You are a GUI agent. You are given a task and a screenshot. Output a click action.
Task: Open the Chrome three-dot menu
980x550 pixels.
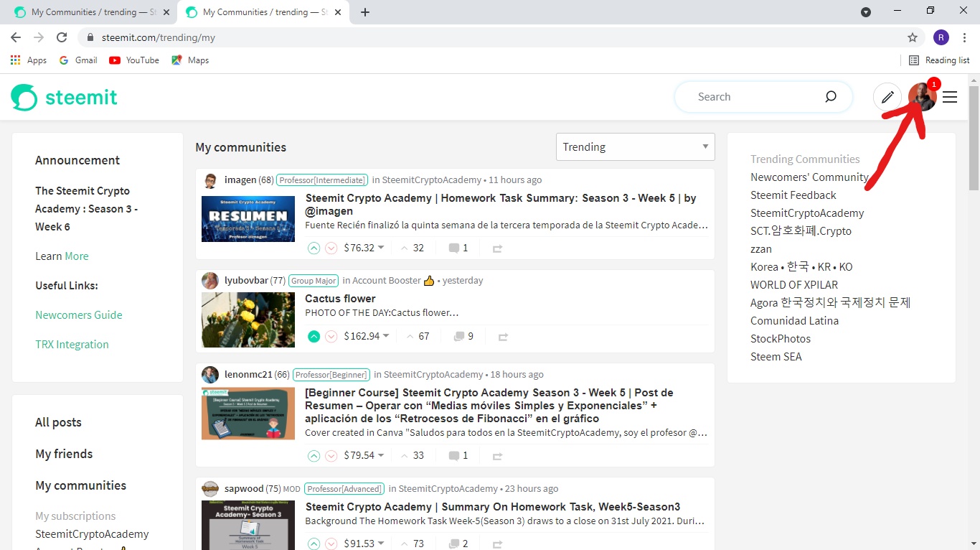(964, 37)
